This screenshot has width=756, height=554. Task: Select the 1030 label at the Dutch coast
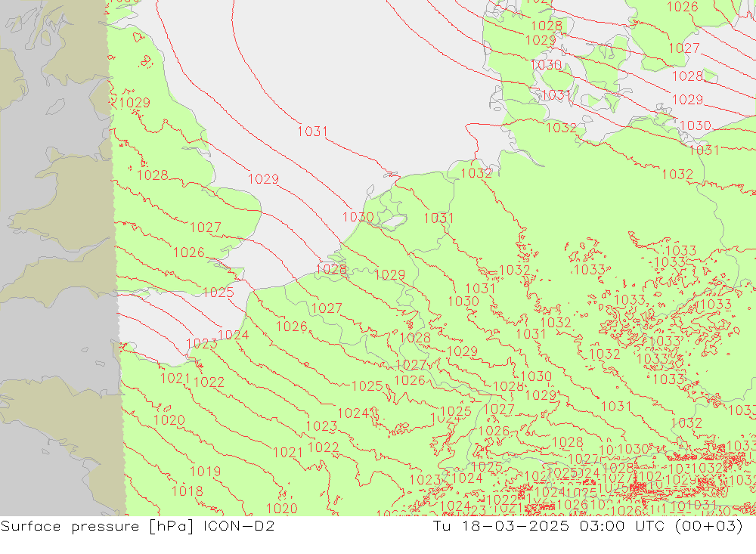(x=358, y=217)
